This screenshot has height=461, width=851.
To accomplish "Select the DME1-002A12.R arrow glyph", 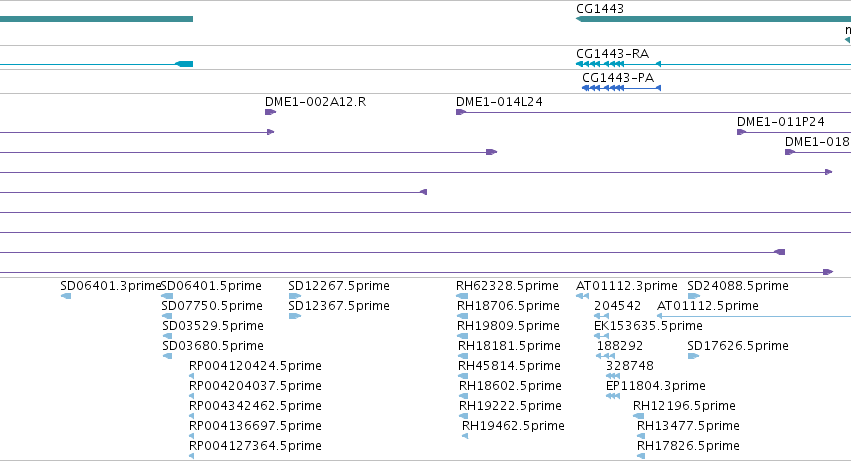I will [270, 112].
